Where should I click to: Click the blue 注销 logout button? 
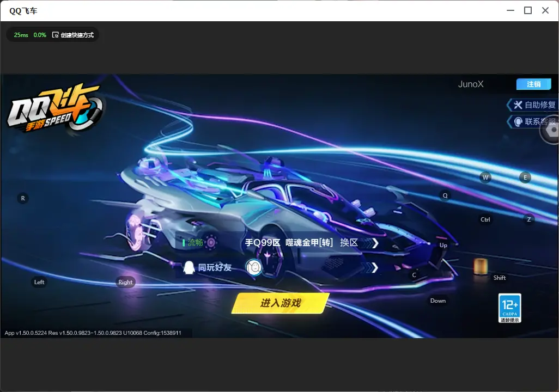click(x=534, y=84)
